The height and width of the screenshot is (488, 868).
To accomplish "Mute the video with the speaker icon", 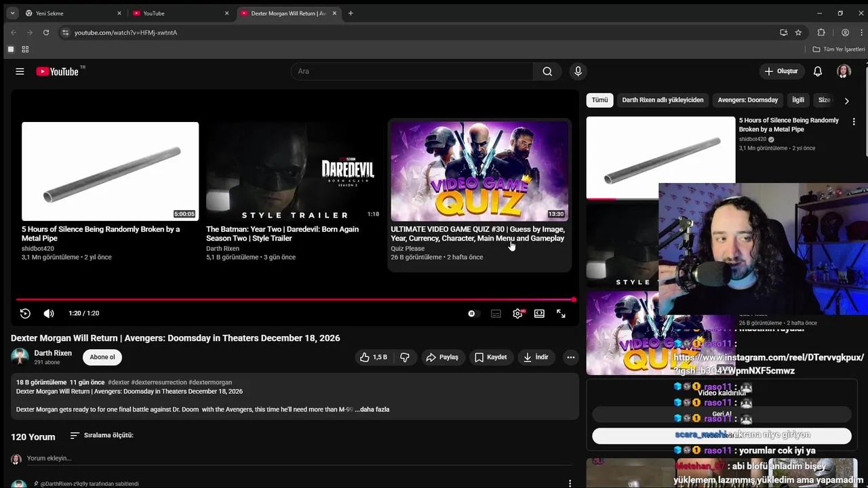I will tap(49, 313).
